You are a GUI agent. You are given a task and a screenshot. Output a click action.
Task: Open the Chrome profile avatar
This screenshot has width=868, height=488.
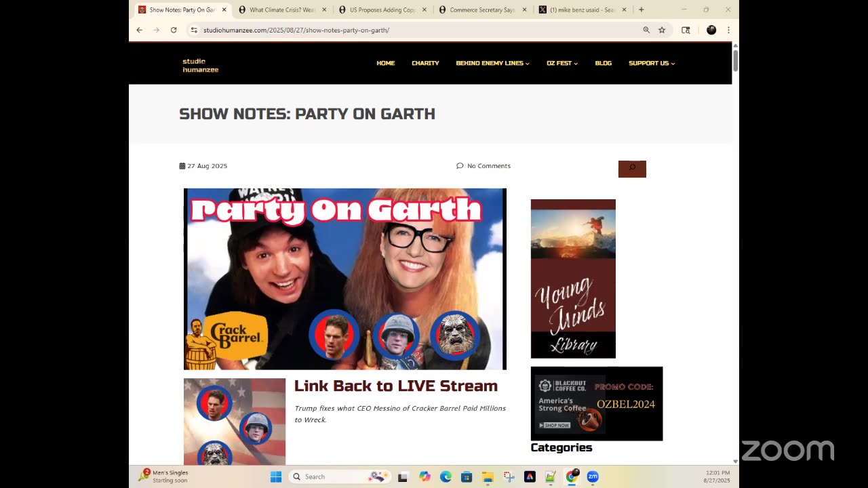[711, 30]
